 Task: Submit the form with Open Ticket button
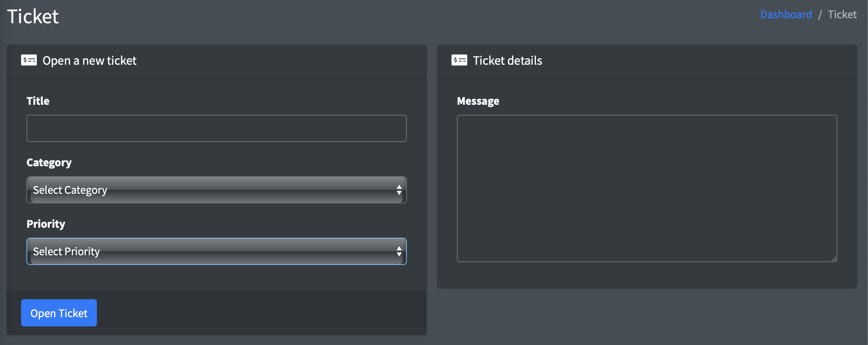coord(59,313)
